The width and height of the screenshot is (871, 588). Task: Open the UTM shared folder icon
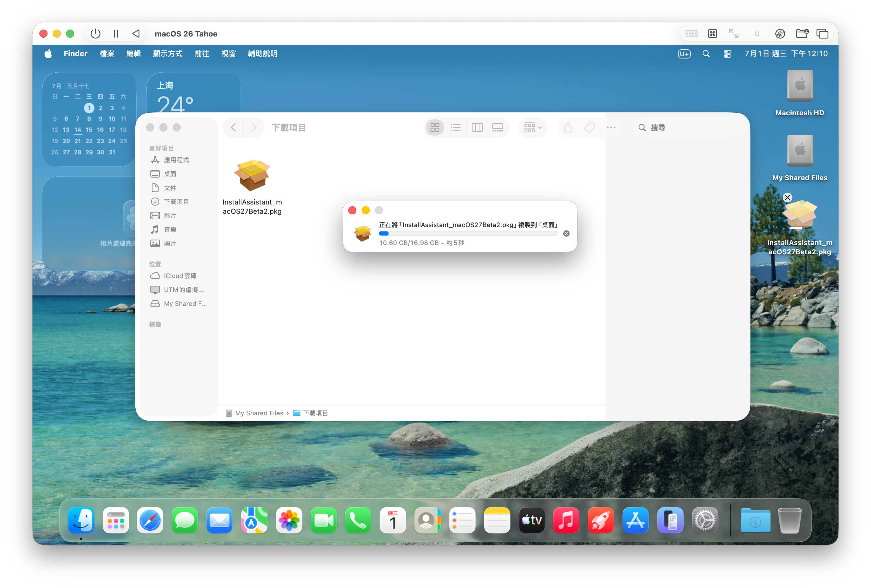(x=802, y=34)
